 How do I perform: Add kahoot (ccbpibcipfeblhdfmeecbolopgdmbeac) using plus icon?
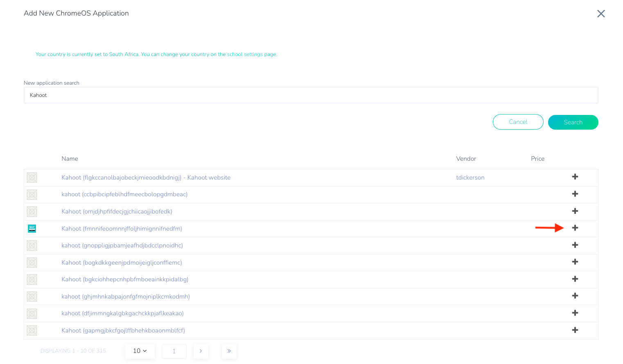click(x=575, y=194)
